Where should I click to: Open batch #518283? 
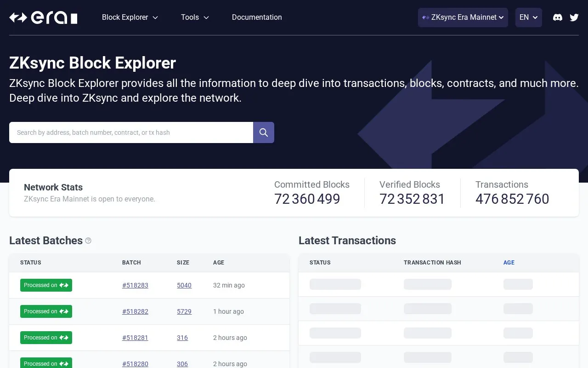pyautogui.click(x=135, y=285)
